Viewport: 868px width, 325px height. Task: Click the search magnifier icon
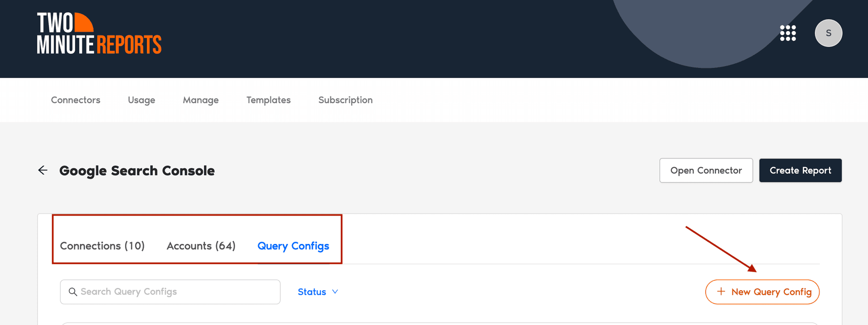[73, 292]
